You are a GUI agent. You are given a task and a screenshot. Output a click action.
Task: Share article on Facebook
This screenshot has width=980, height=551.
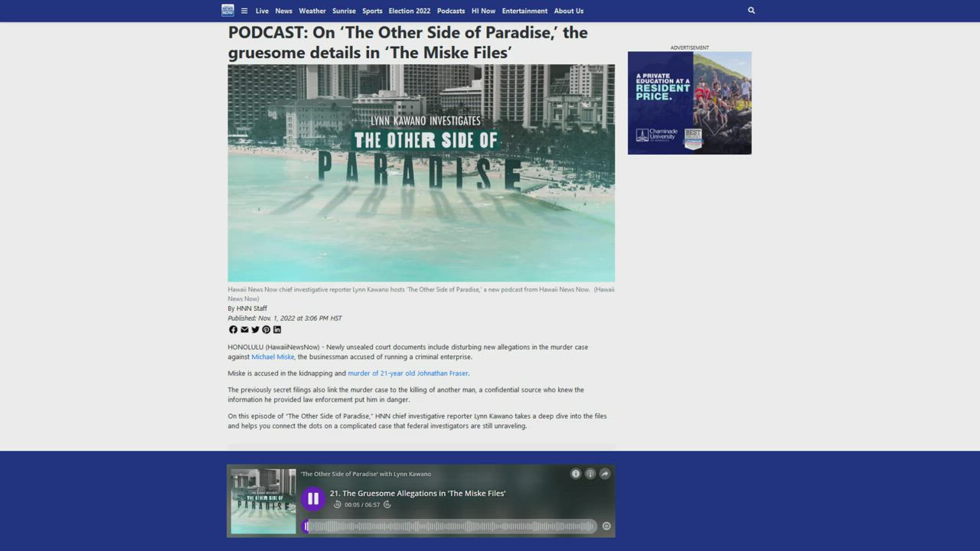(233, 330)
